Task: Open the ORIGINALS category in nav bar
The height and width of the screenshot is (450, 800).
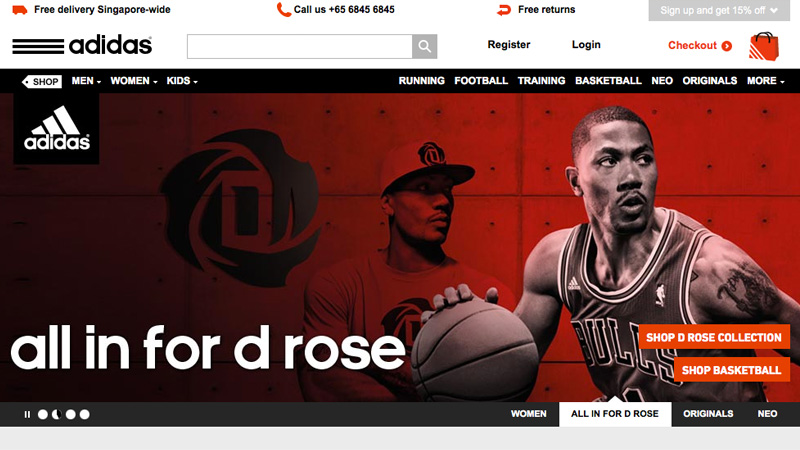Action: click(710, 81)
